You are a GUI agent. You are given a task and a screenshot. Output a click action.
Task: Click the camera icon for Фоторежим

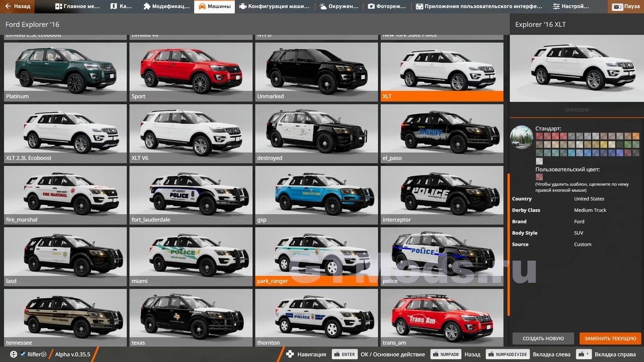pos(371,7)
